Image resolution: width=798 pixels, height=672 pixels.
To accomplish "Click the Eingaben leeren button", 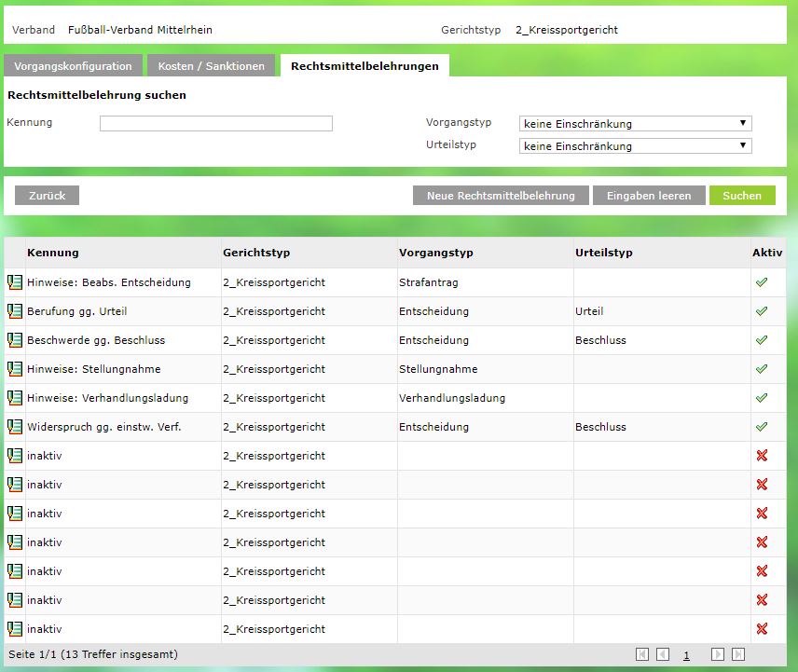I will (649, 196).
